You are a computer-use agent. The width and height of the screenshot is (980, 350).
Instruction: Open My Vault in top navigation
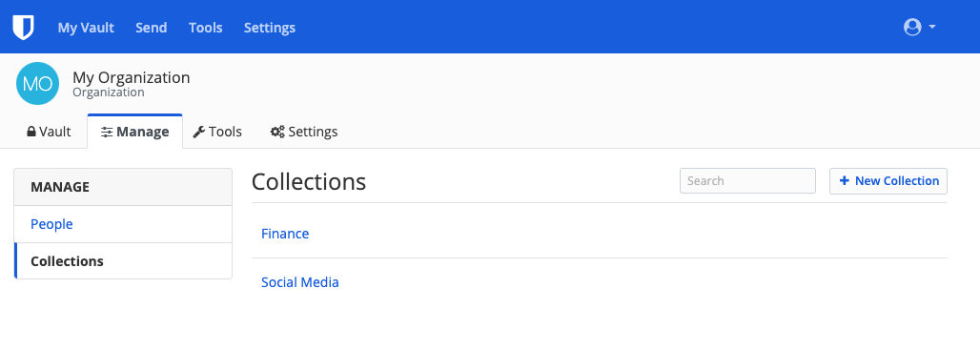[86, 28]
